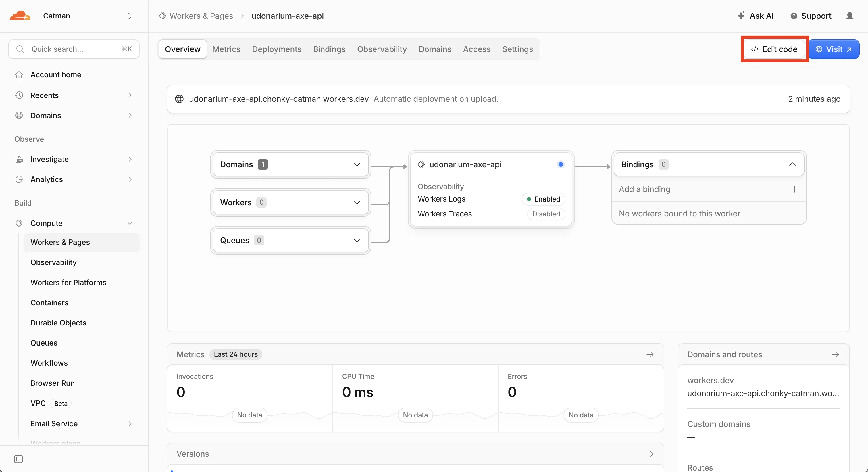The height and width of the screenshot is (472, 868).
Task: Open Containers in sidebar
Action: pos(49,303)
